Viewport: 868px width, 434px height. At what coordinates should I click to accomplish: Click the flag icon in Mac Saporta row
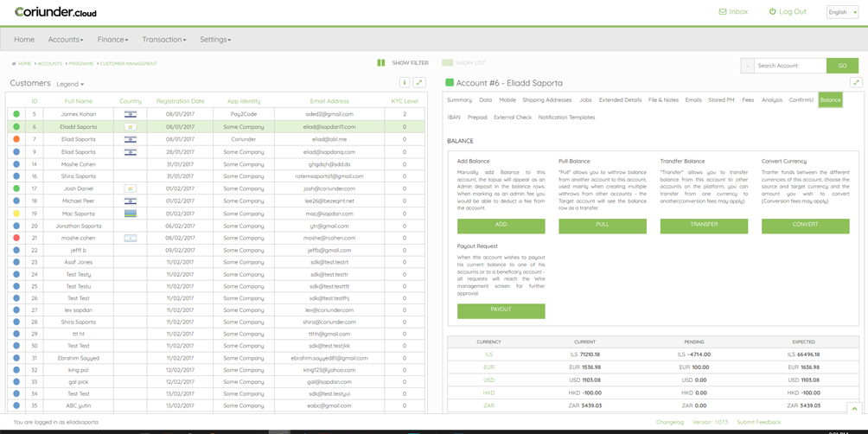[131, 214]
